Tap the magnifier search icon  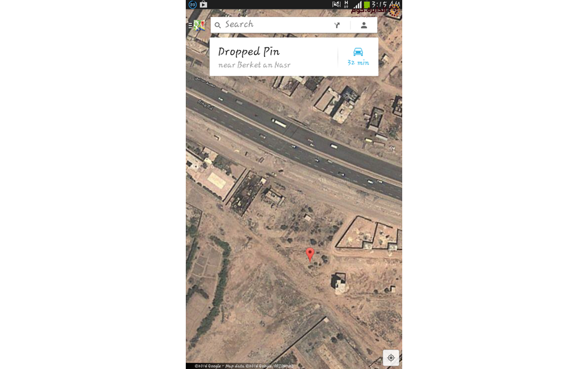(218, 25)
